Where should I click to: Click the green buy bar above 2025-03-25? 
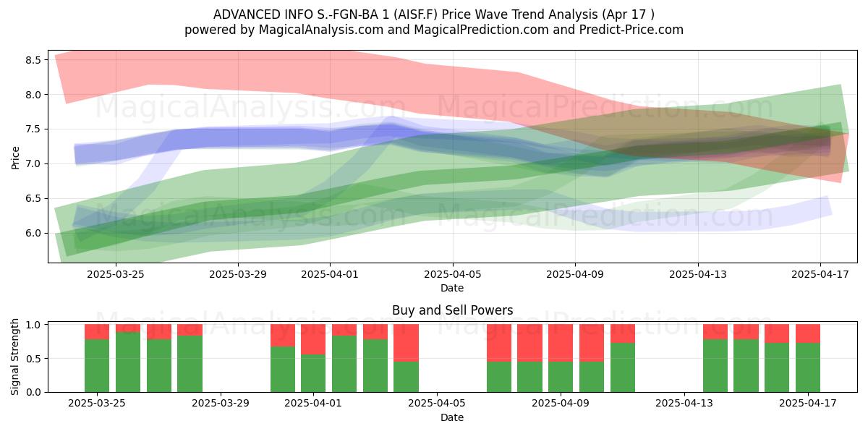pos(97,365)
